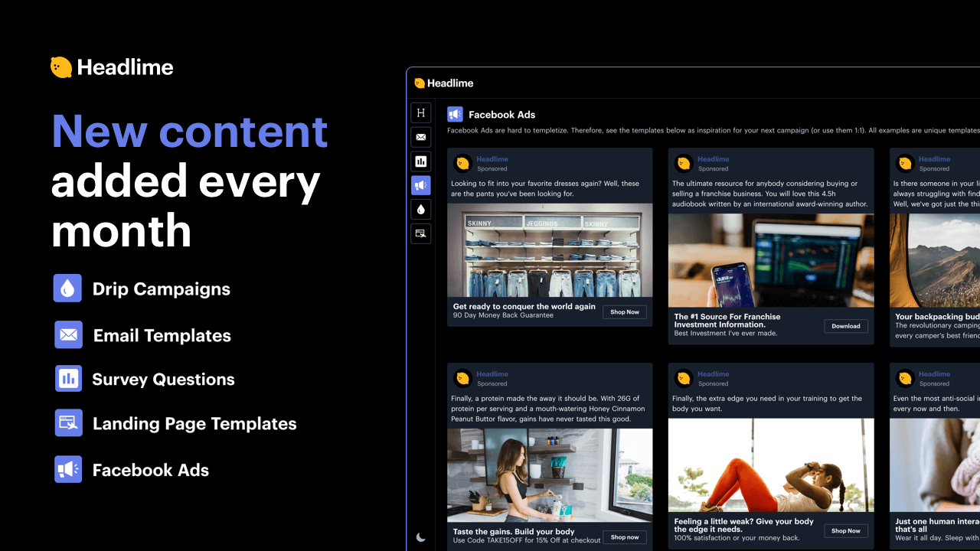This screenshot has height=551, width=980.
Task: Click '90 Day Money Back Guarantee' text
Action: [x=503, y=315]
